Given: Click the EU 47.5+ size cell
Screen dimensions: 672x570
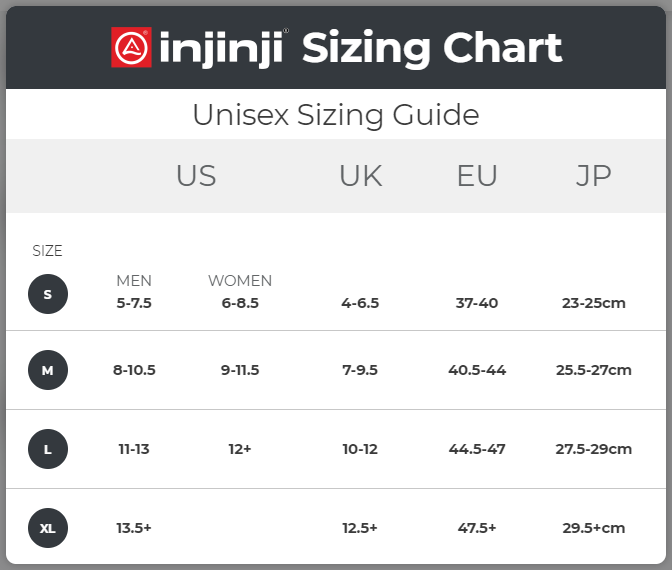Looking at the screenshot, I should (x=477, y=528).
